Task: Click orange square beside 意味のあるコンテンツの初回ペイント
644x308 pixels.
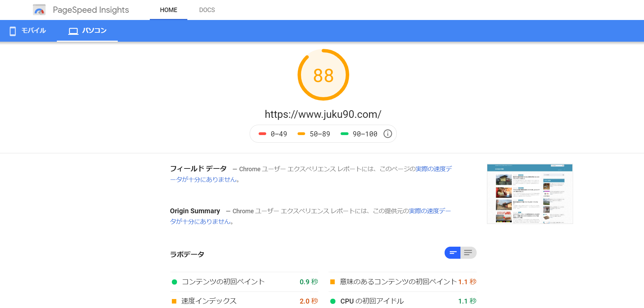Action: [x=333, y=282]
